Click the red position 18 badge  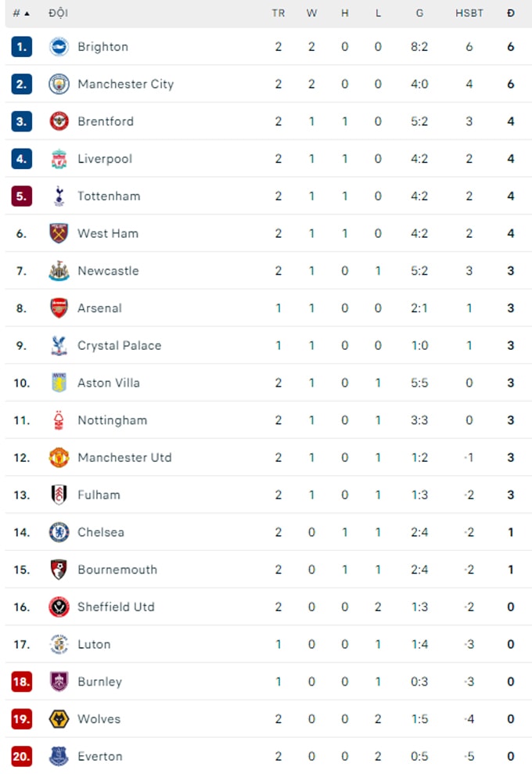tap(22, 682)
